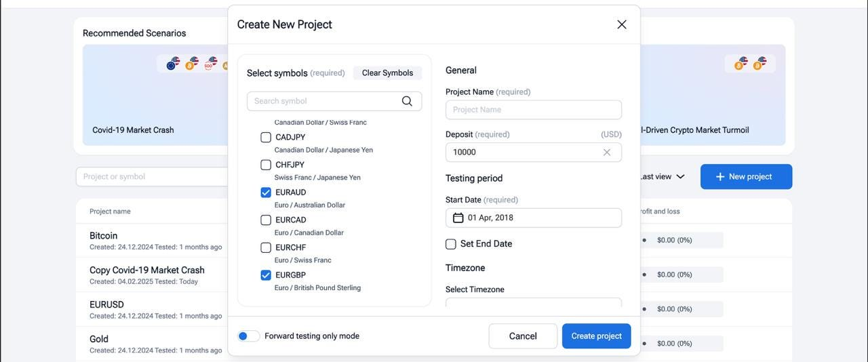The height and width of the screenshot is (362, 868).
Task: Check the EURCHF symbol checkbox
Action: (x=266, y=247)
